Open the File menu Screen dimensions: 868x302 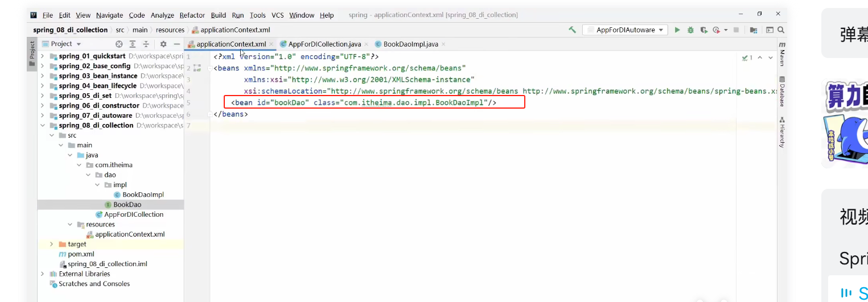(x=48, y=15)
